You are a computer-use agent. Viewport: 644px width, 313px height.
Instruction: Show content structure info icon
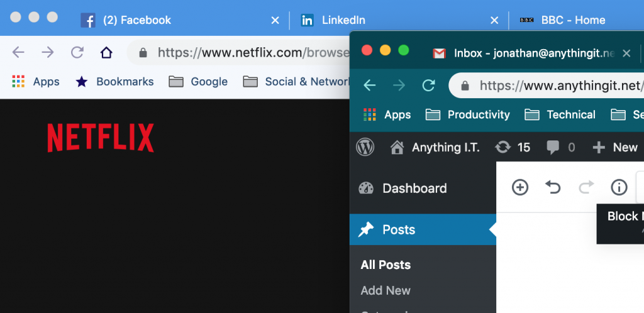coord(619,188)
